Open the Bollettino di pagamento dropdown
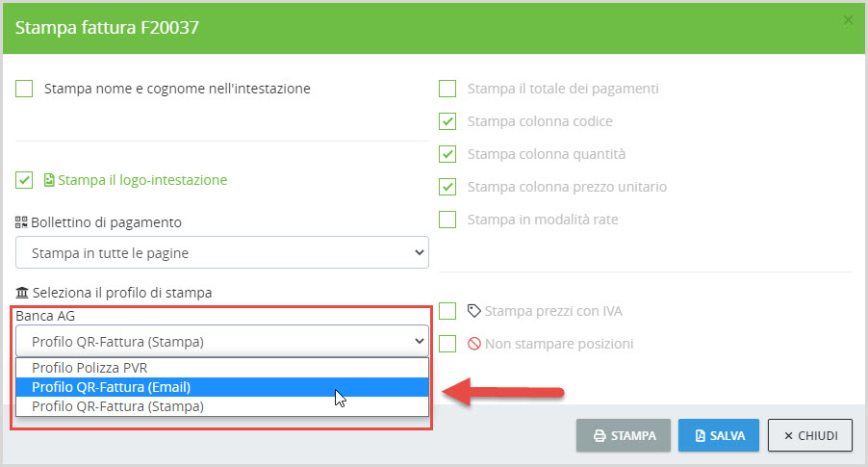 click(222, 253)
